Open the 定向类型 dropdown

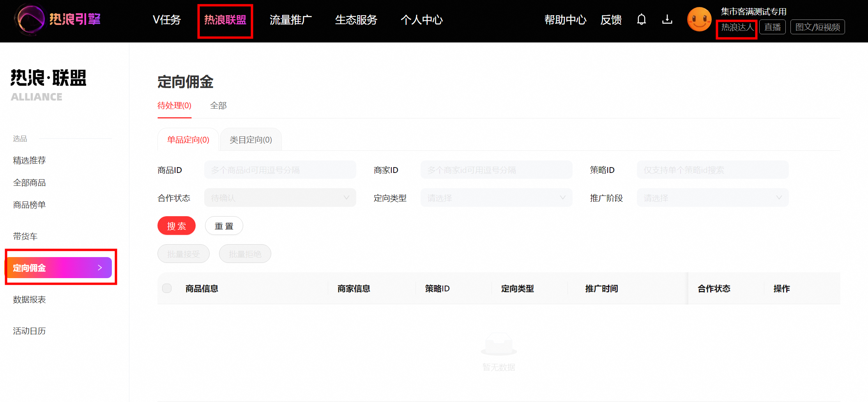click(496, 198)
